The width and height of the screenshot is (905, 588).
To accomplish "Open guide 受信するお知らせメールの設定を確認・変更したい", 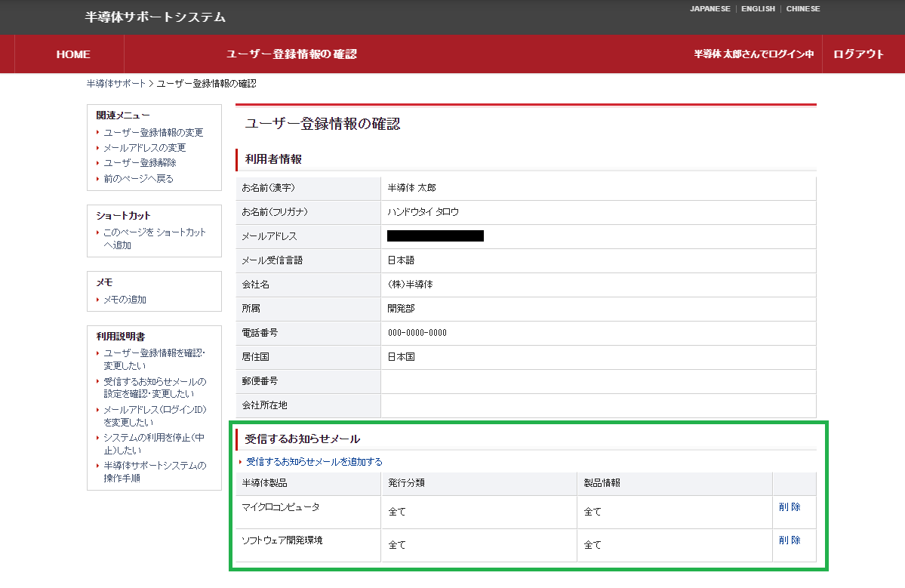I will pos(155,388).
